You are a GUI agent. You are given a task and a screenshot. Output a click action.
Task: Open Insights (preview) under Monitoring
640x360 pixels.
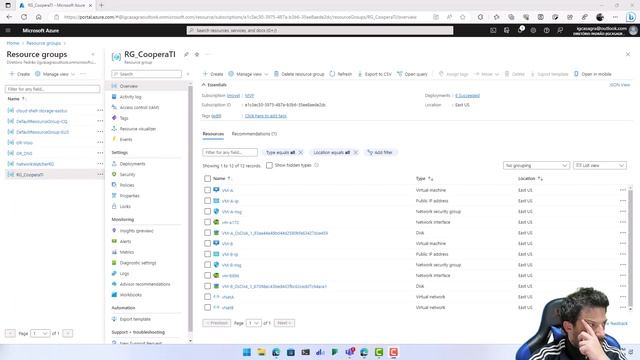tap(136, 231)
